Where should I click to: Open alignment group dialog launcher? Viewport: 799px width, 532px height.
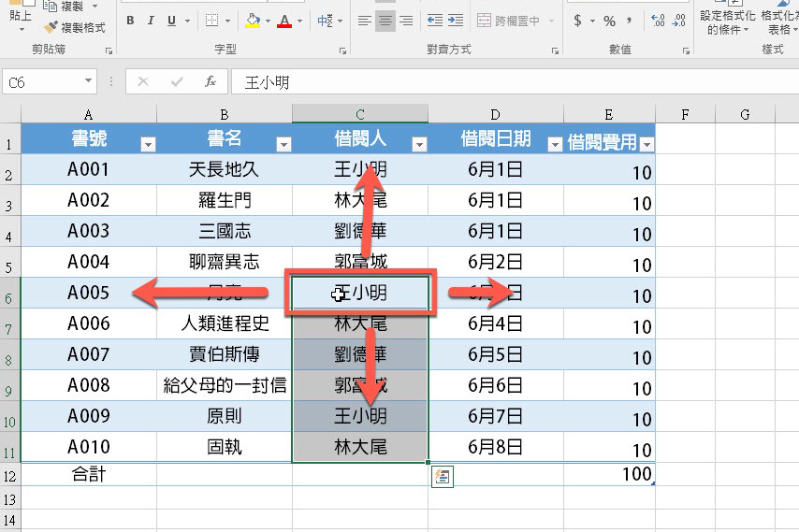click(x=555, y=50)
